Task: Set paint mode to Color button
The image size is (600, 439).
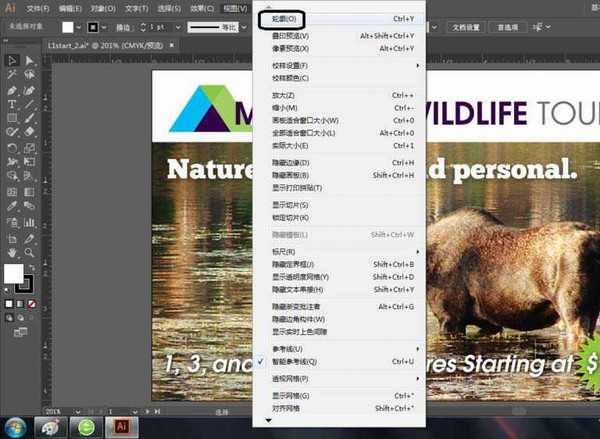Action: [8, 304]
